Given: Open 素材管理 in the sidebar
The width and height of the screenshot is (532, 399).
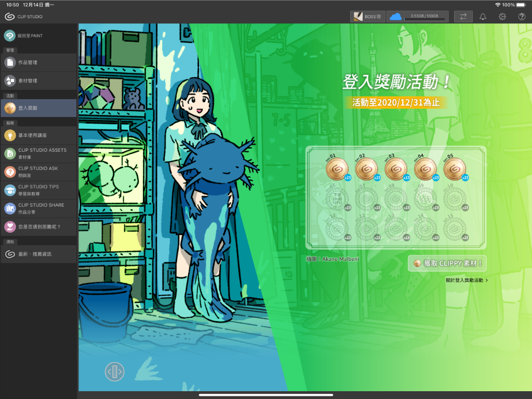Looking at the screenshot, I should pyautogui.click(x=38, y=81).
